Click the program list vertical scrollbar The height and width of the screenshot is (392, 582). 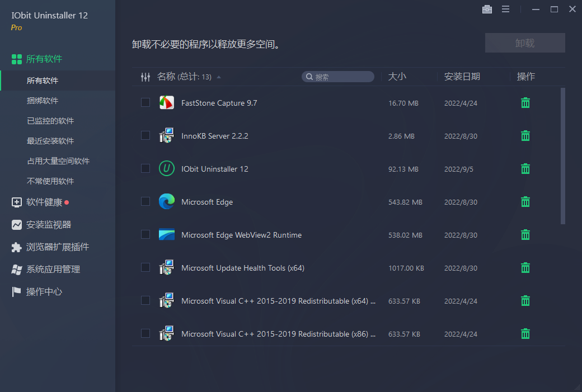pos(563,156)
